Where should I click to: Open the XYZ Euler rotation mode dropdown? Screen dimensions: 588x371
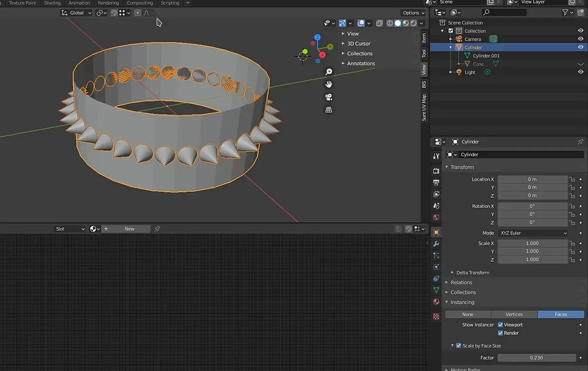pos(533,233)
